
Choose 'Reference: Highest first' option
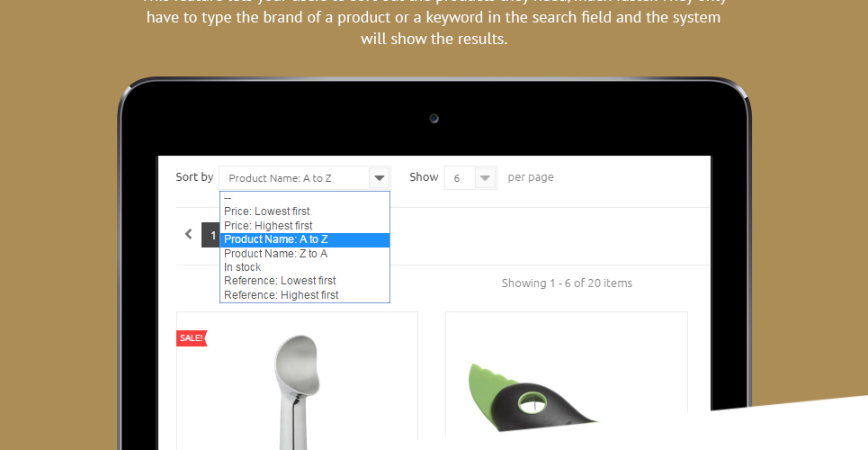(304, 295)
